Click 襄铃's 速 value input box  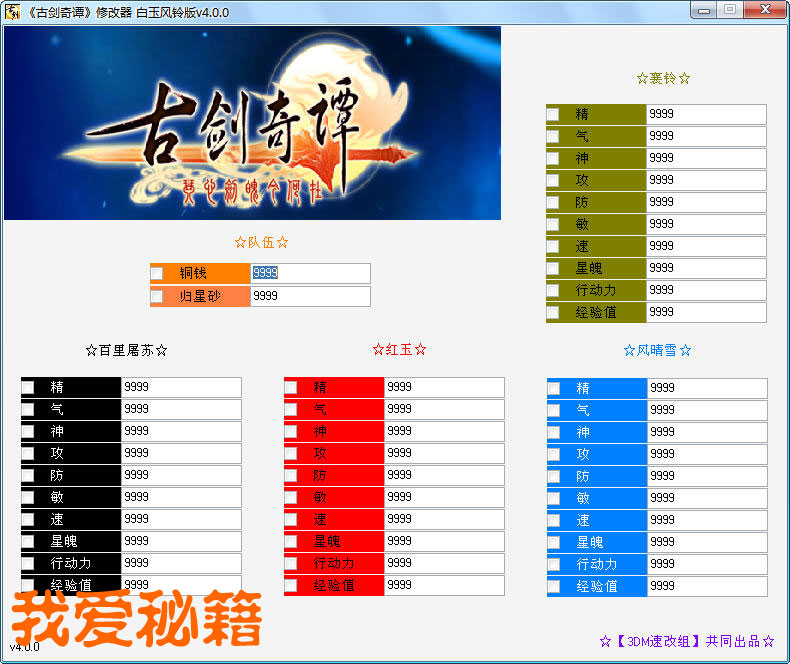click(706, 246)
